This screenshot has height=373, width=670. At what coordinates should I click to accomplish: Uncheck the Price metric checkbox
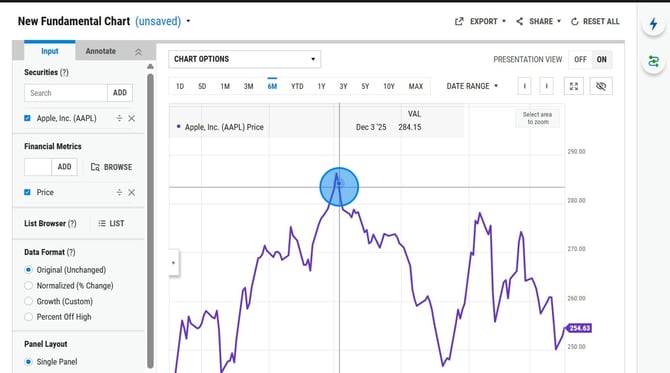27,192
